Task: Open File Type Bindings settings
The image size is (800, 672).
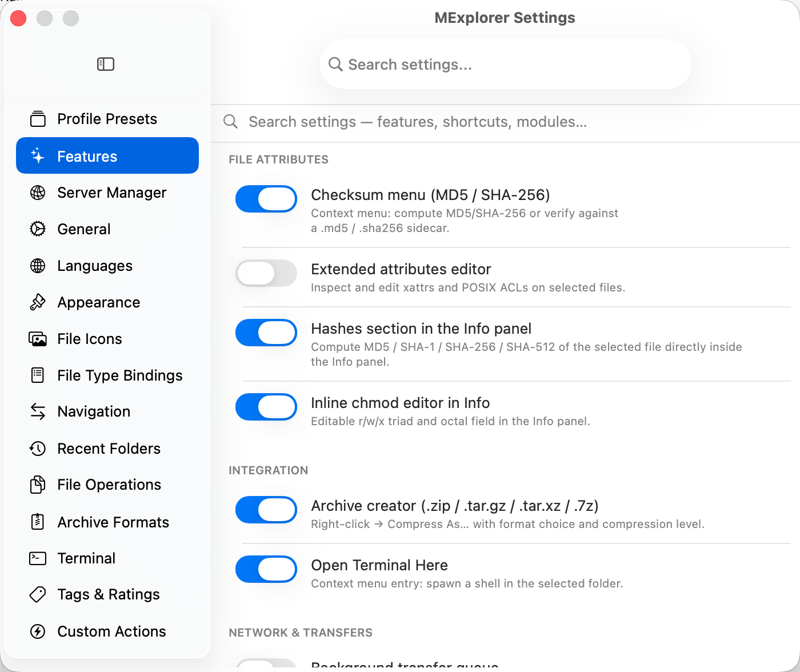Action: 107,375
